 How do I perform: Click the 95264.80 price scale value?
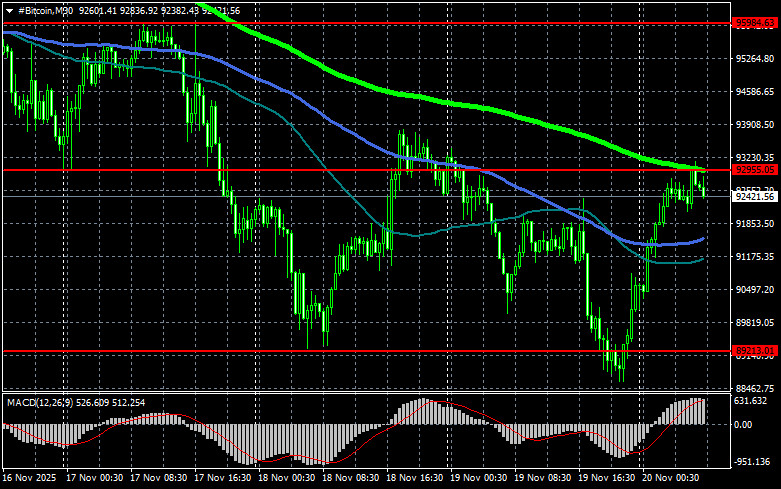[755, 59]
